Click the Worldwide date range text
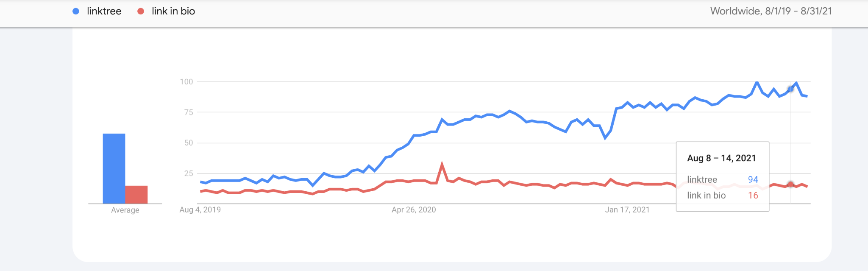Screen dimensions: 868x271 pos(771,11)
